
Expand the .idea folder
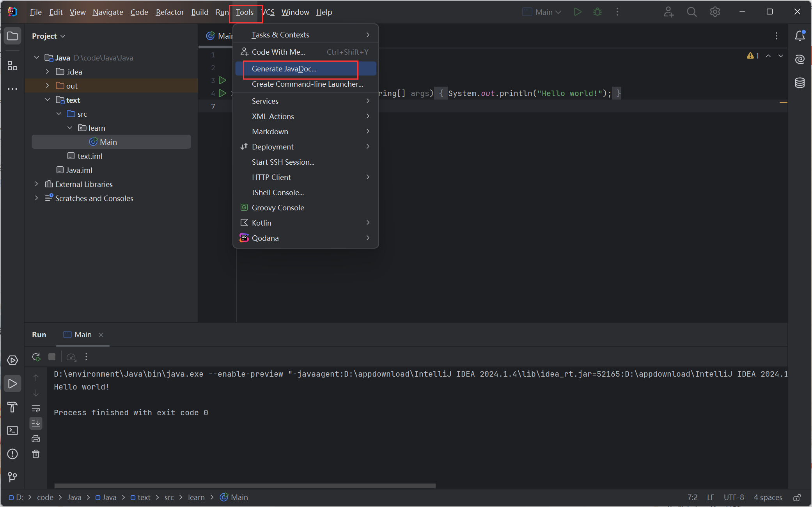(x=48, y=72)
